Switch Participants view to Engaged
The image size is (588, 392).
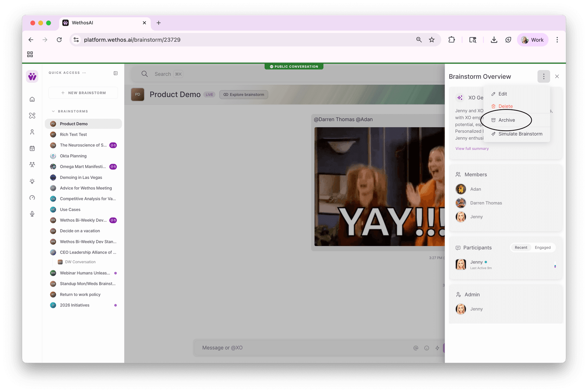coord(543,248)
